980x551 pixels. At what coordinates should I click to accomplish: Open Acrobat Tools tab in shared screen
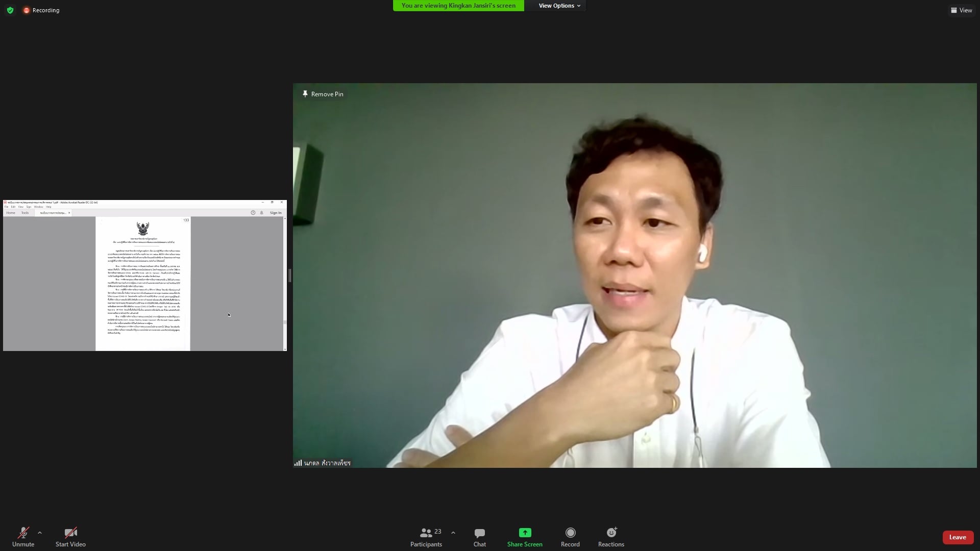(25, 213)
